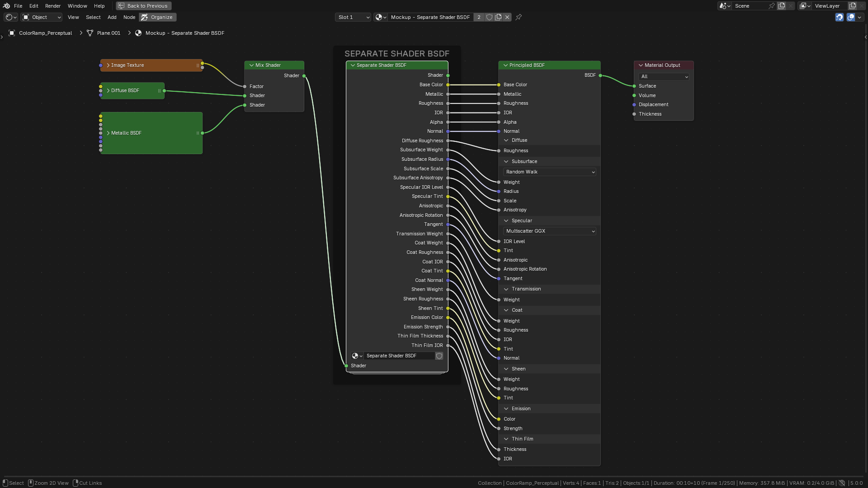Click ColorRamp_Perceptual object breadcrumb icon

click(12, 33)
